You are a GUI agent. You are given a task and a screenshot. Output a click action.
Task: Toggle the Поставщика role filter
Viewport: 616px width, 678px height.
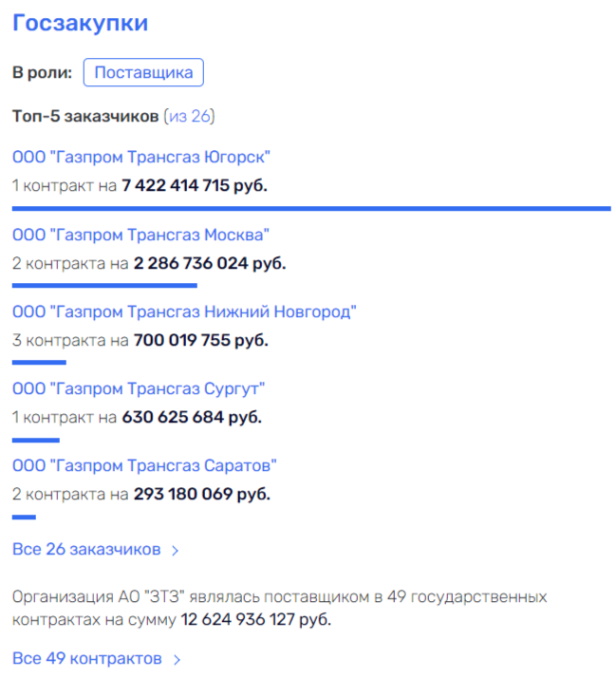pyautogui.click(x=143, y=72)
